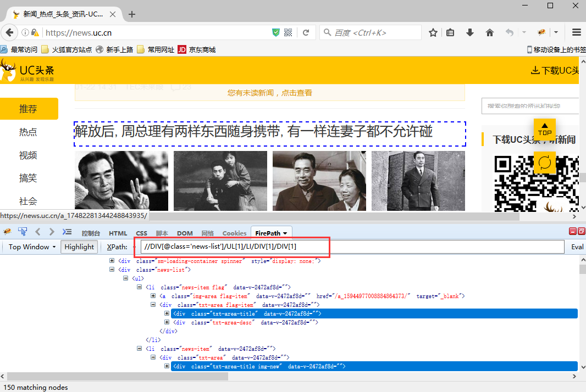Open the Top Window dropdown

pos(32,247)
